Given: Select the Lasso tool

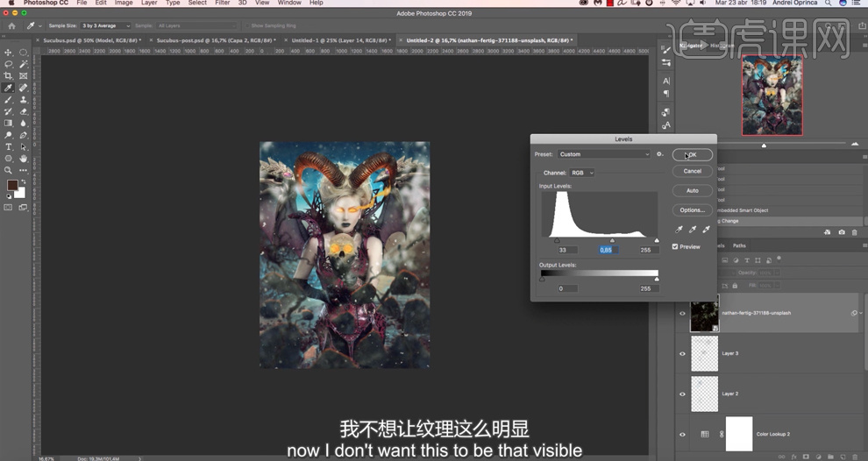Looking at the screenshot, I should point(9,64).
